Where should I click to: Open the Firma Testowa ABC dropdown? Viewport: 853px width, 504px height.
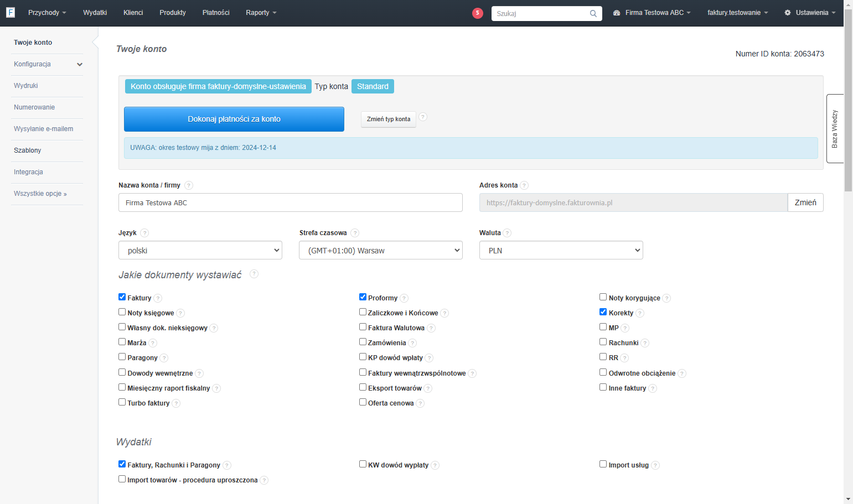point(652,13)
